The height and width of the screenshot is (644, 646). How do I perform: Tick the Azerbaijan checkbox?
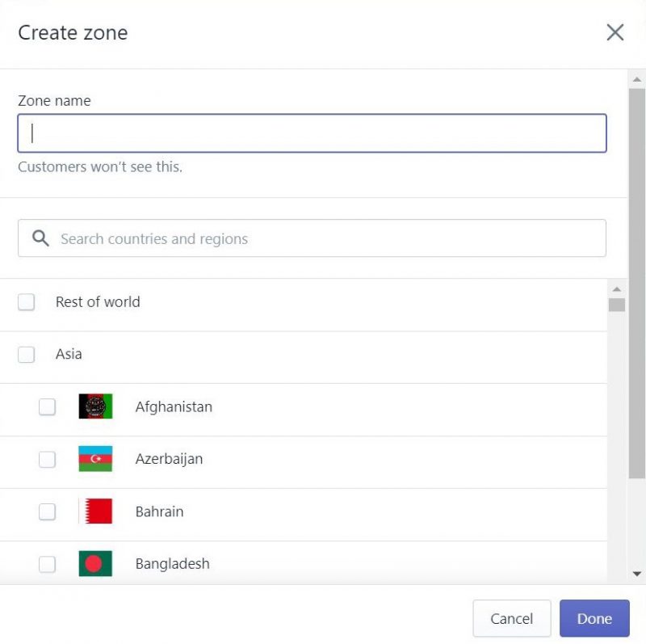pyautogui.click(x=47, y=459)
